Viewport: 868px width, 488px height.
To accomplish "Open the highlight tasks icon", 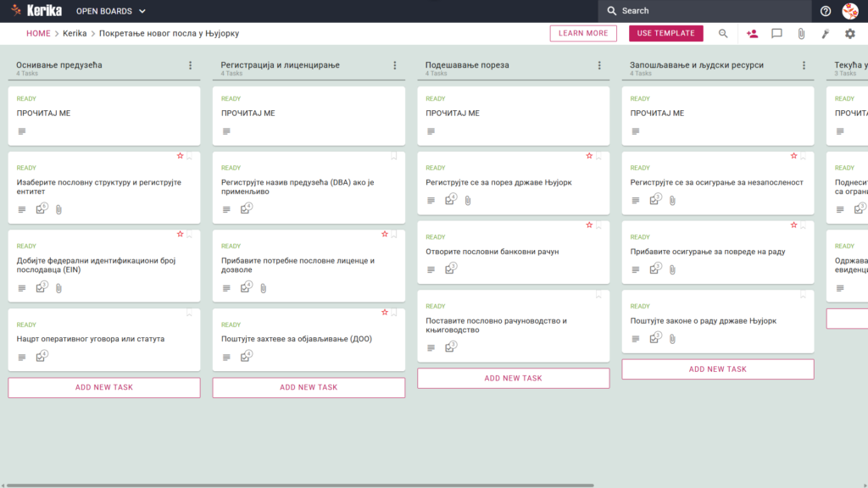I will (826, 33).
